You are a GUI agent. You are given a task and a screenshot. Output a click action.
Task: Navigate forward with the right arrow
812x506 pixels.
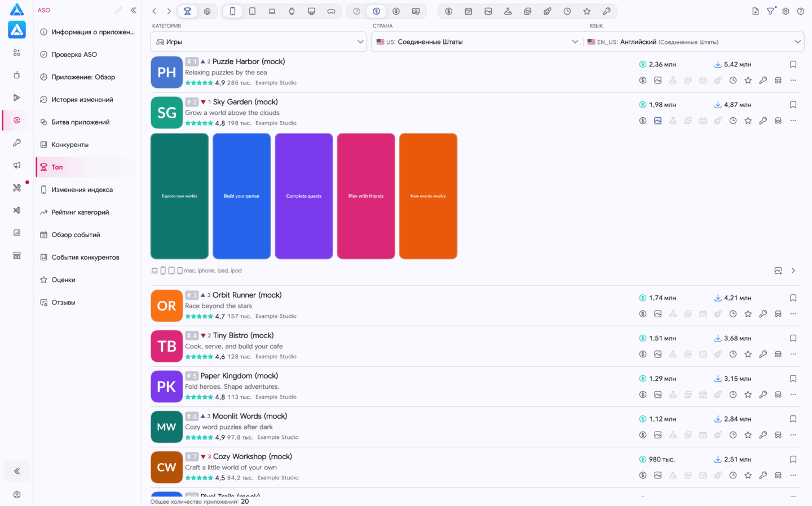tap(169, 11)
